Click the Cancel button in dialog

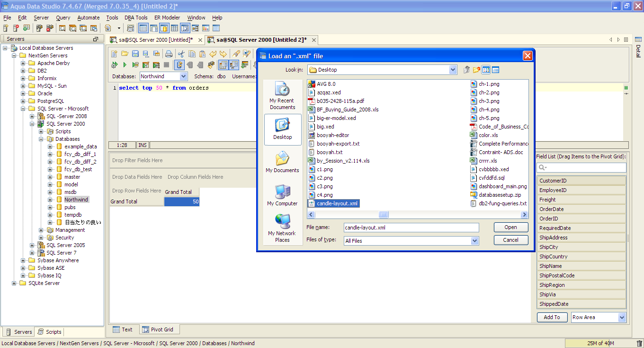pyautogui.click(x=510, y=240)
